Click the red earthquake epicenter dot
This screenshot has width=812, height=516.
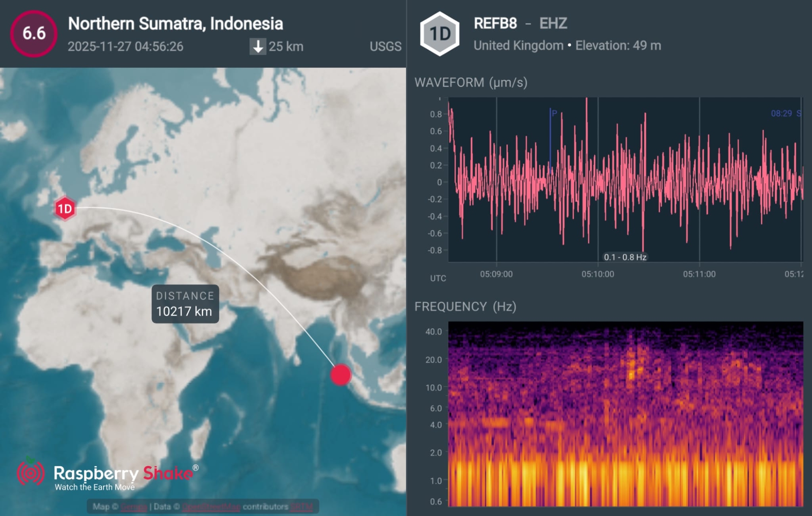coord(340,375)
